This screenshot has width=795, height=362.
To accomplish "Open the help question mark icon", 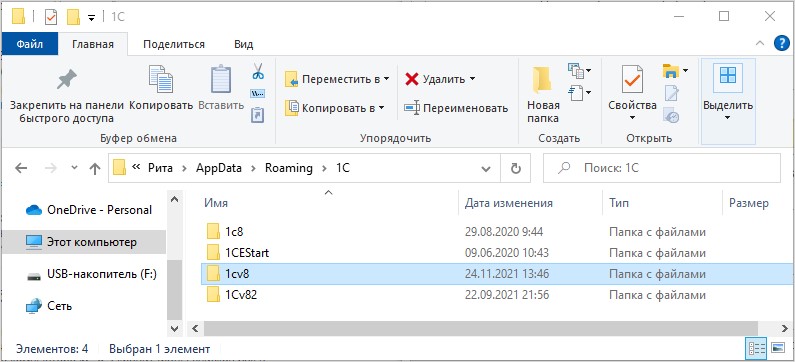I will (782, 43).
